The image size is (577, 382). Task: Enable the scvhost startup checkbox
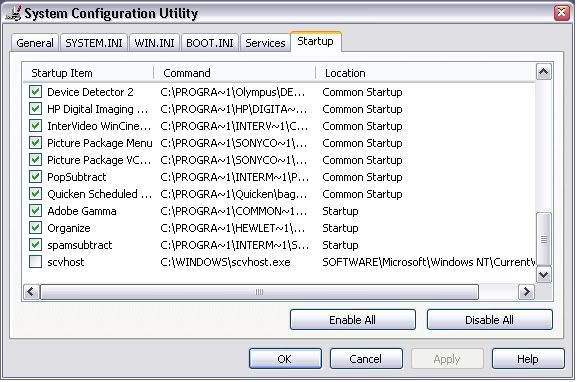pyautogui.click(x=35, y=262)
